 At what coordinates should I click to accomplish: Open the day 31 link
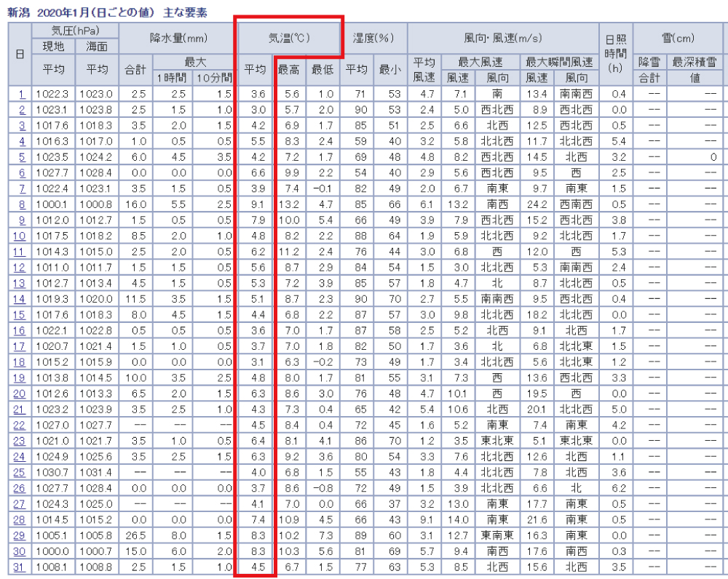point(20,567)
